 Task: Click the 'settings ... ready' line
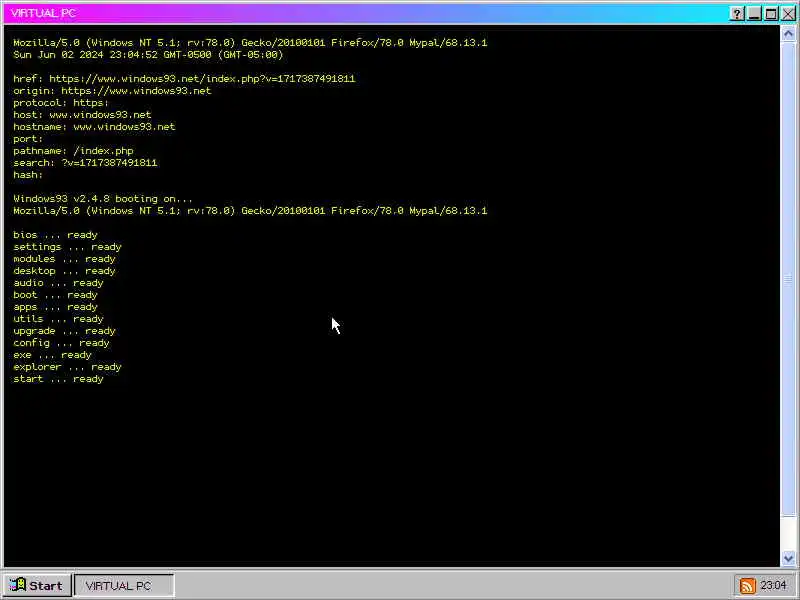[x=67, y=247]
